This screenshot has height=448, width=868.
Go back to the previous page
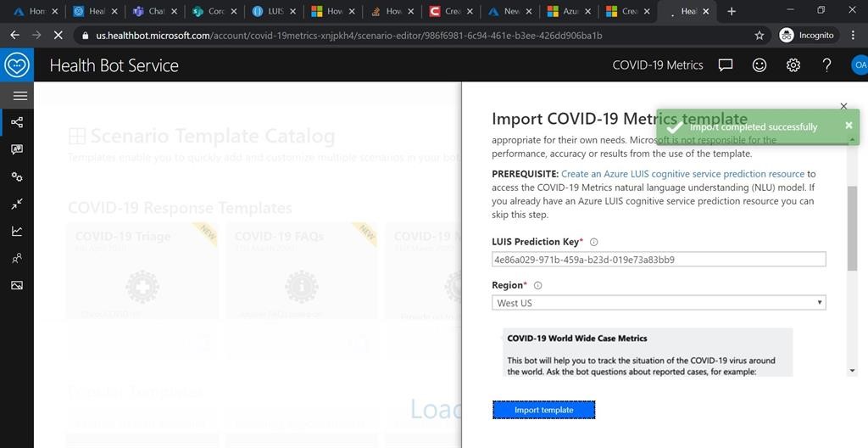pyautogui.click(x=15, y=36)
